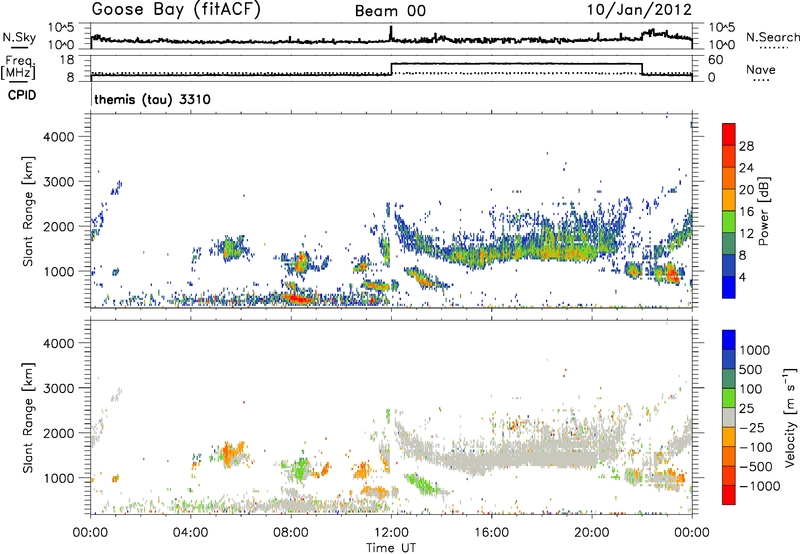This screenshot has width=800, height=554.
Task: Click the '1000' range tick of velocity panel
Action: coord(59,478)
